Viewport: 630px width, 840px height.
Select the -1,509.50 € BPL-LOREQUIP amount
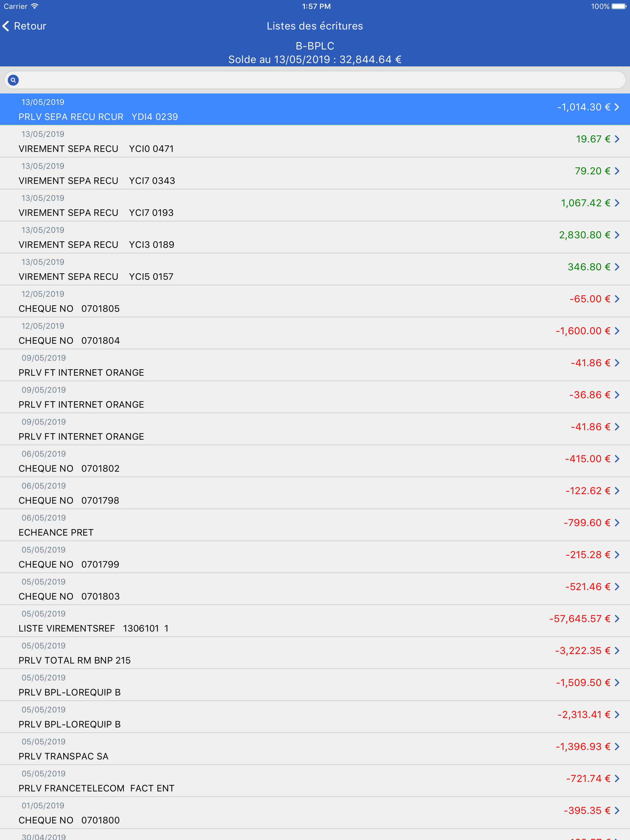583,683
